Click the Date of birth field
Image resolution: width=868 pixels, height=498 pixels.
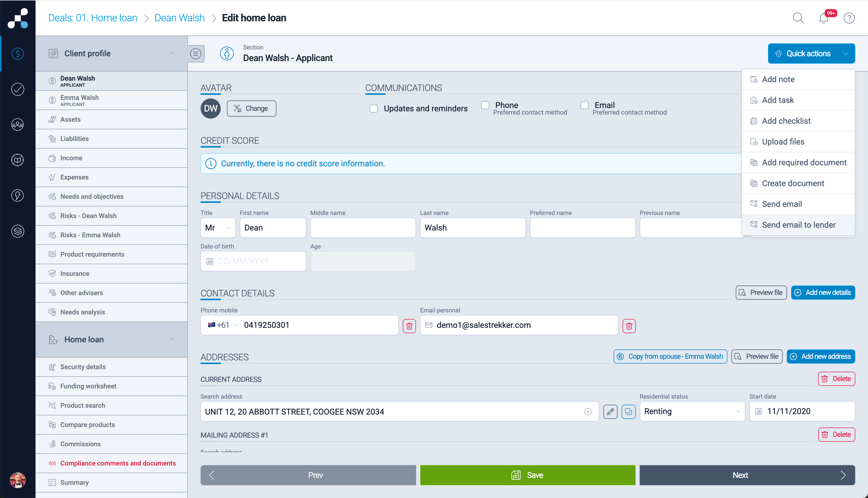click(253, 261)
